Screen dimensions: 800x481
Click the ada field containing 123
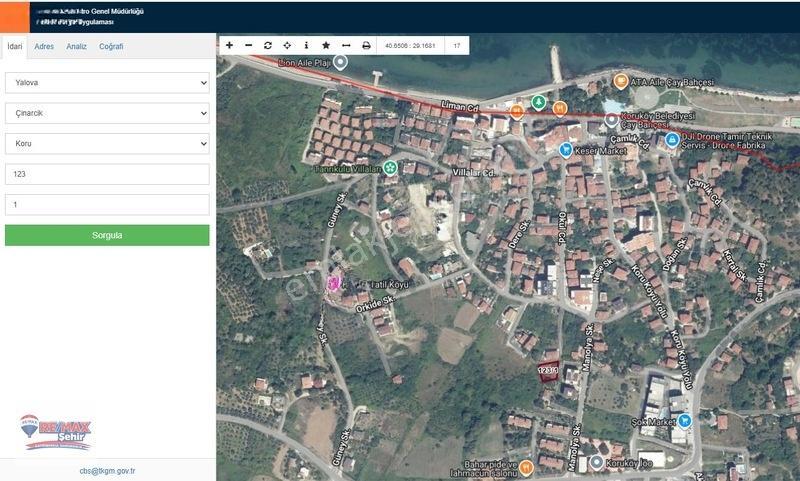pos(107,174)
